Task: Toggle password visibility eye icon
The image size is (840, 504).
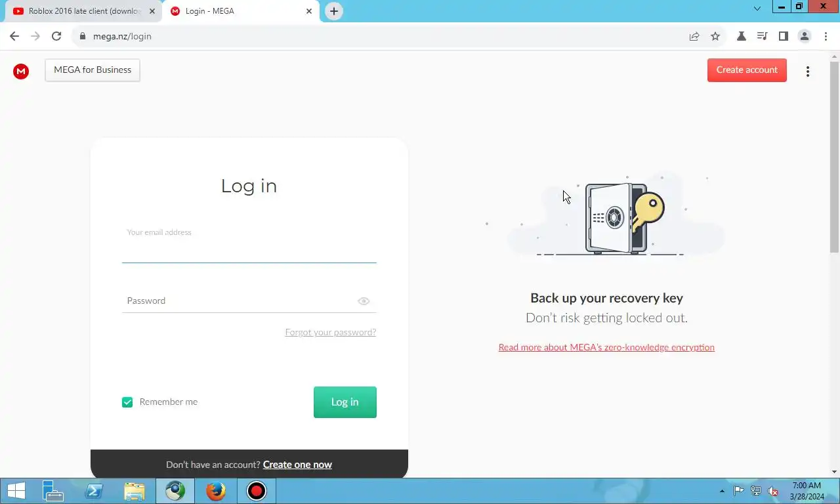Action: [364, 301]
